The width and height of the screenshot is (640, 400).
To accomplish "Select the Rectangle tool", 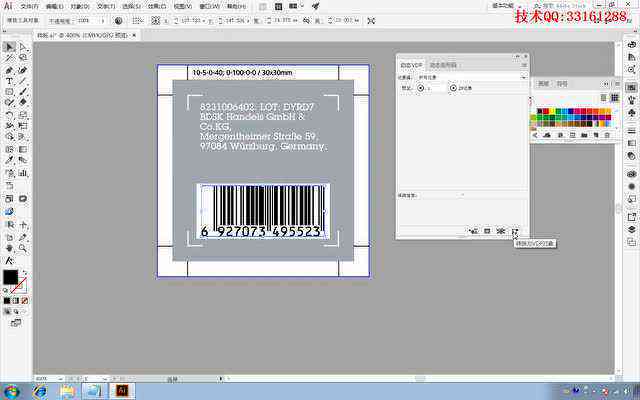I will [x=9, y=92].
